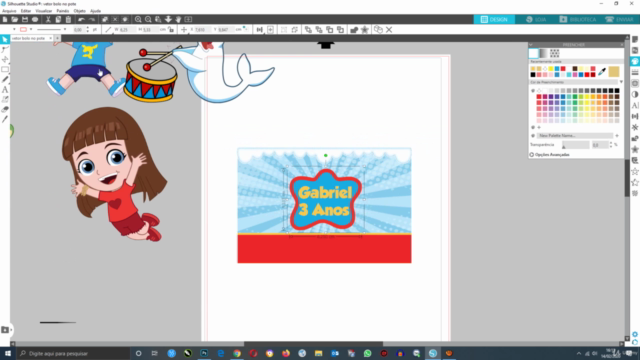Image resolution: width=640 pixels, height=360 pixels.
Task: Open the Arquivo menu
Action: (9, 11)
